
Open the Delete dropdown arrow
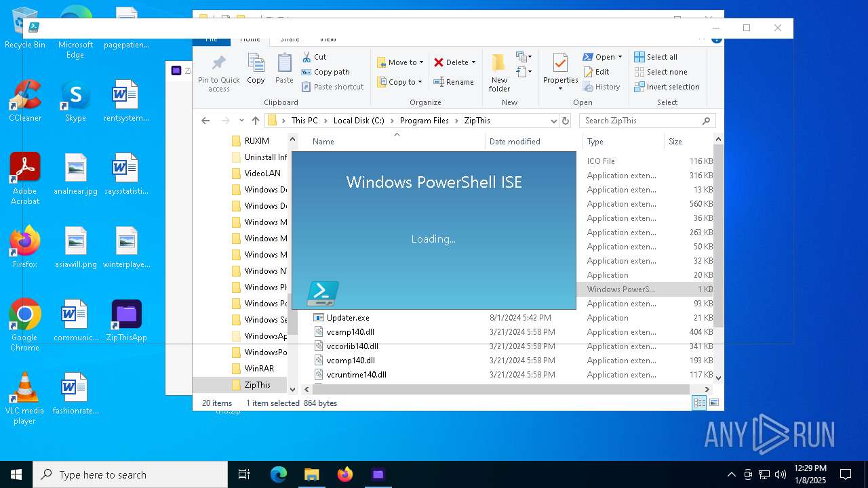point(473,62)
